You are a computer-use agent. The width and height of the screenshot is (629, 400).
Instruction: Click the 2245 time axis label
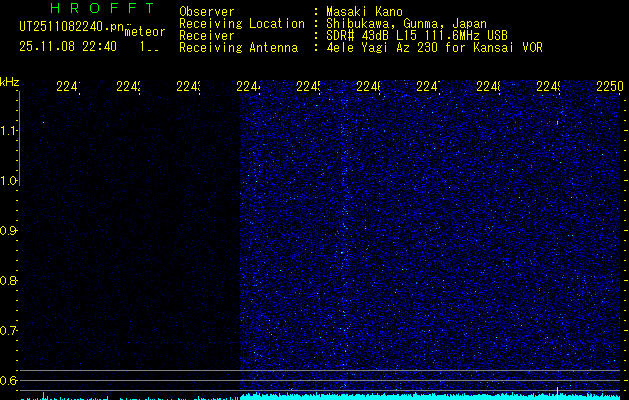point(308,86)
